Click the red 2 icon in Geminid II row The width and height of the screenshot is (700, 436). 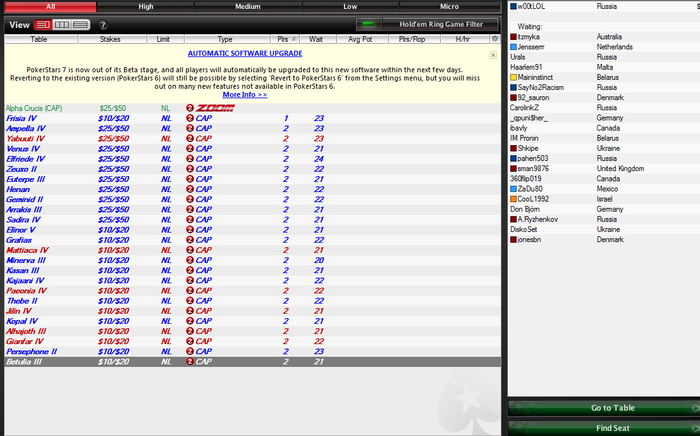(x=190, y=199)
